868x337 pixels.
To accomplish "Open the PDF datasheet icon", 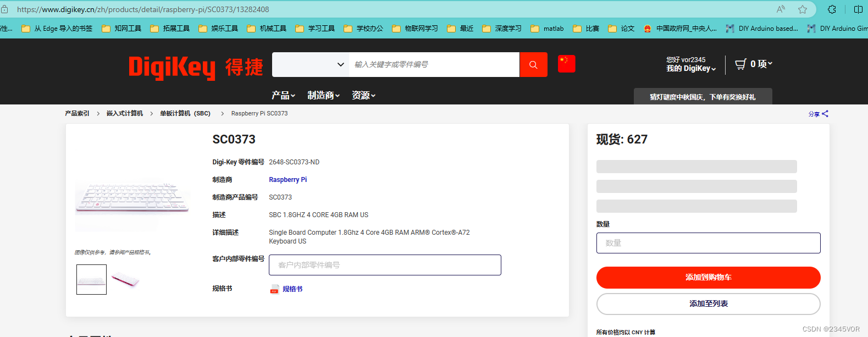I will (274, 289).
